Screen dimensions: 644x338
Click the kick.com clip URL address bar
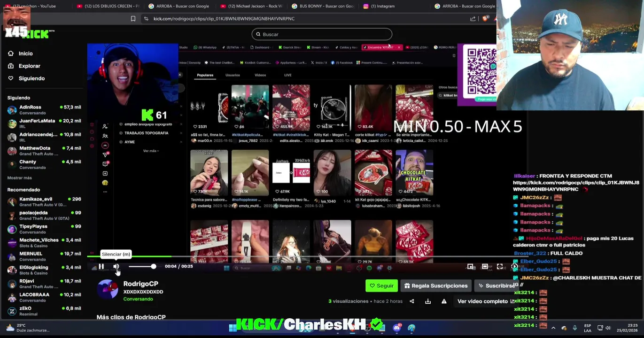224,19
